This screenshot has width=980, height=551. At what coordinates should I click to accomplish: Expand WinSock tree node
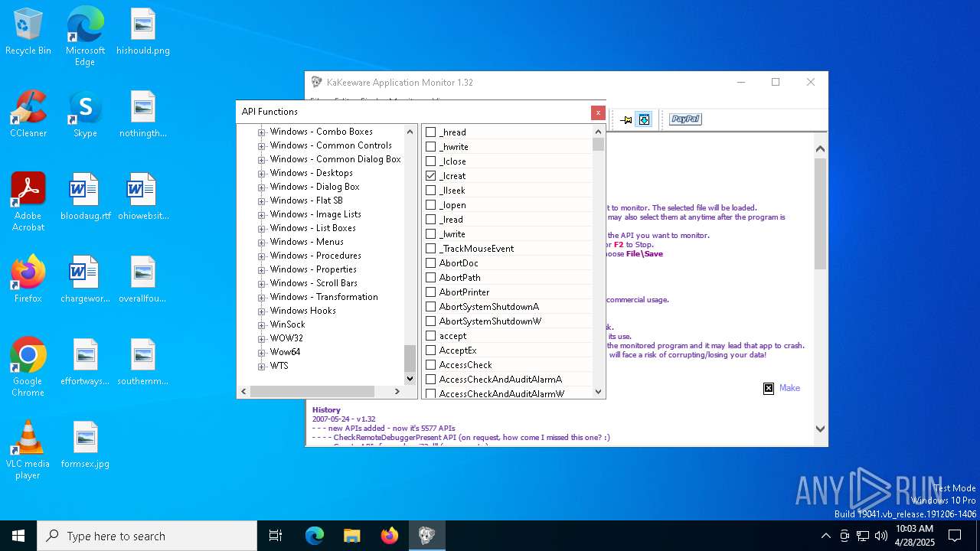tap(261, 324)
